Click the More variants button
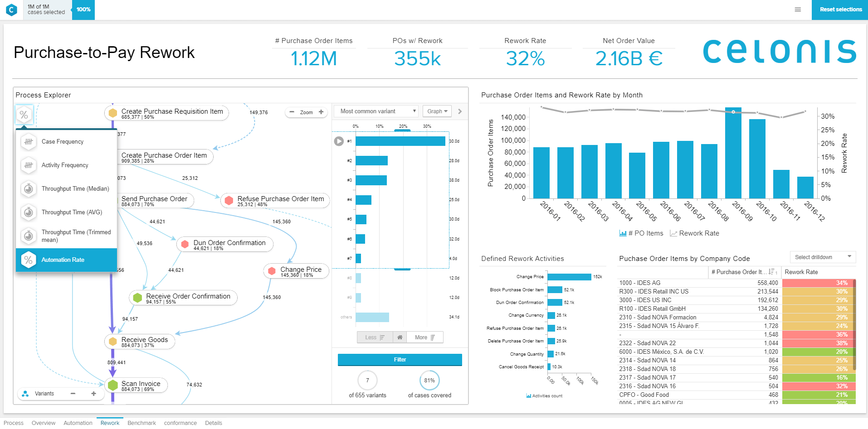Viewport: 868px width, 429px height. pos(424,337)
